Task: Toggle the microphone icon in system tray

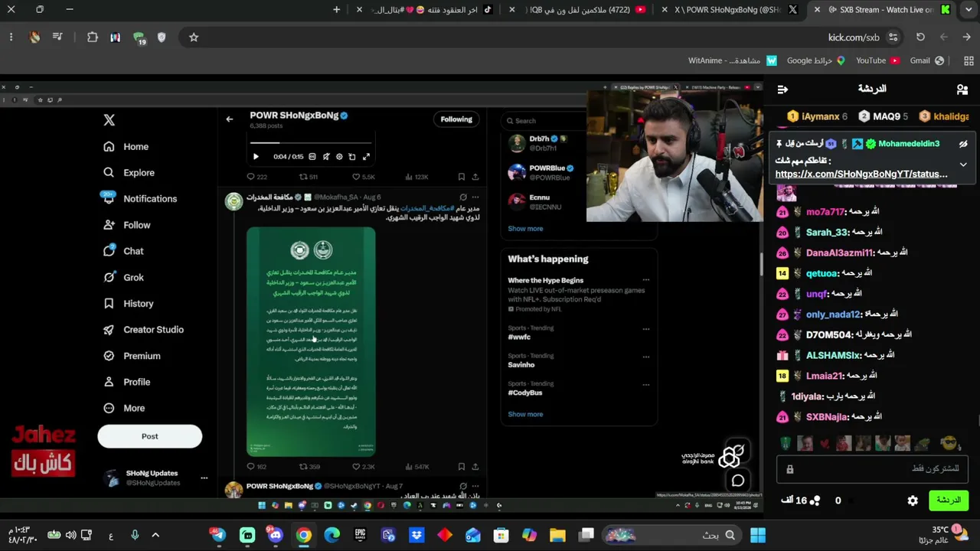Action: pos(135,535)
